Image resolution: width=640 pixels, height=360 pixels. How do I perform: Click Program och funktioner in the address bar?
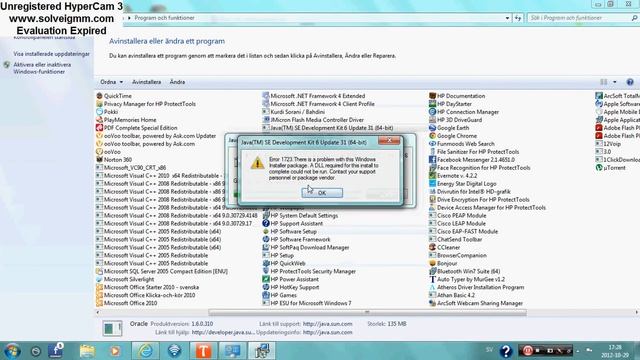click(164, 18)
